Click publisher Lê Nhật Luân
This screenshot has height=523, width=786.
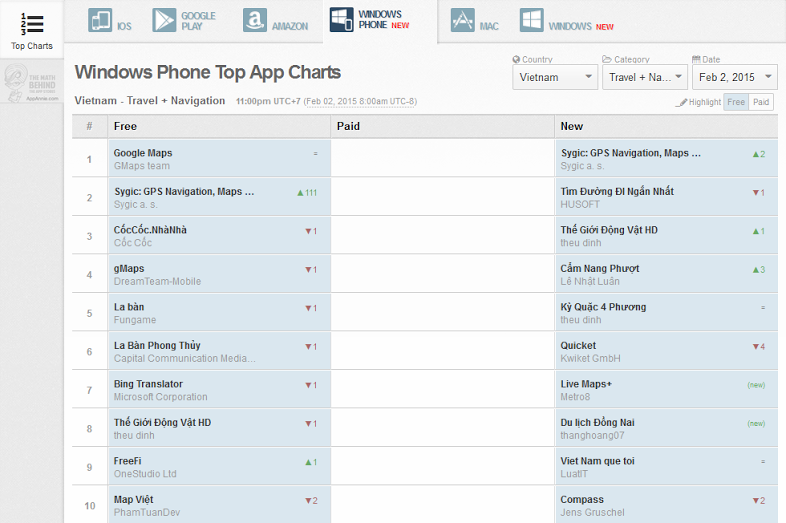(x=590, y=281)
